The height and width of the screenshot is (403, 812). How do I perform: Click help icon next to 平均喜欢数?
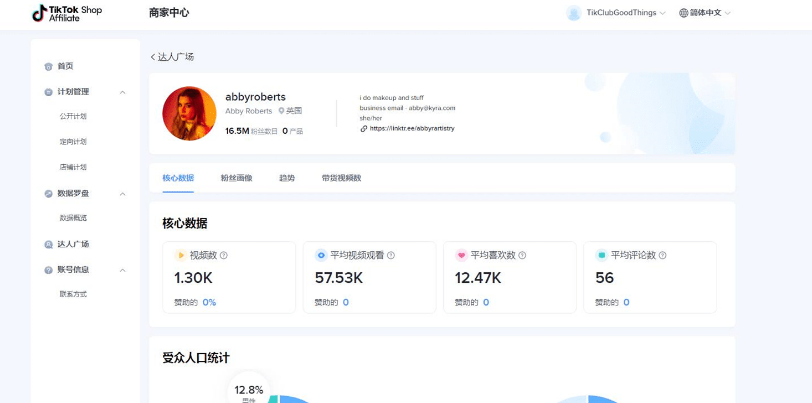(x=522, y=255)
